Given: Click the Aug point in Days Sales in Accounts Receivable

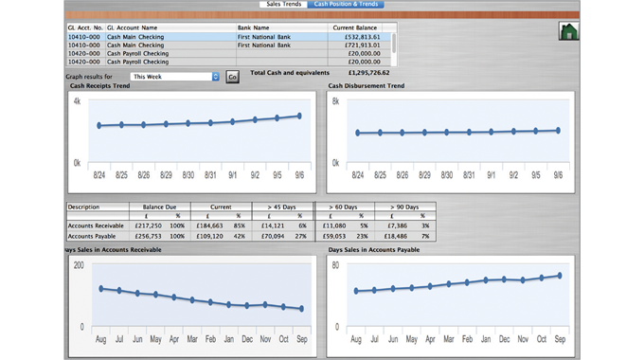Looking at the screenshot, I should click(x=101, y=289).
